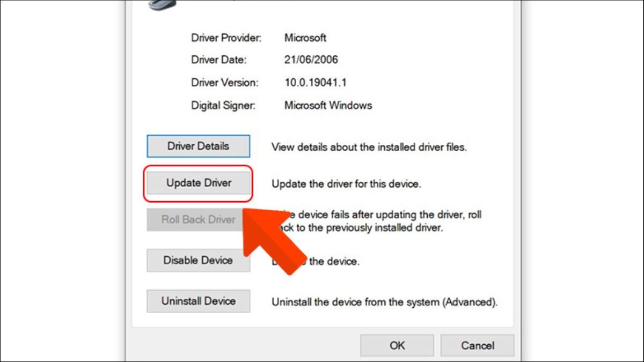Click the 'View details about the installed driver files' text
This screenshot has width=644, height=362.
click(369, 147)
